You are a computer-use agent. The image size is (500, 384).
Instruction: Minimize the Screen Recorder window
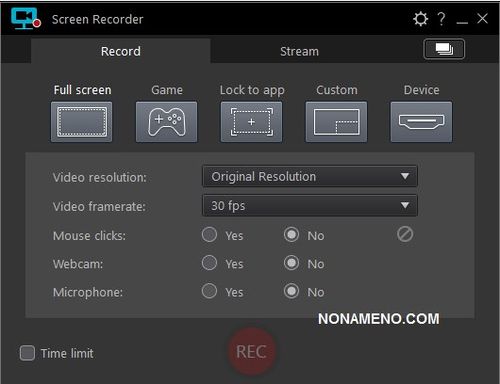[x=462, y=22]
